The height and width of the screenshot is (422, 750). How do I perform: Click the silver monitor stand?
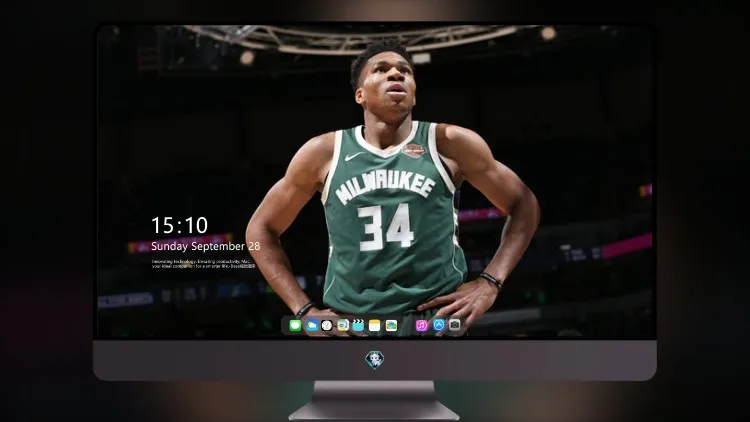(x=374, y=401)
